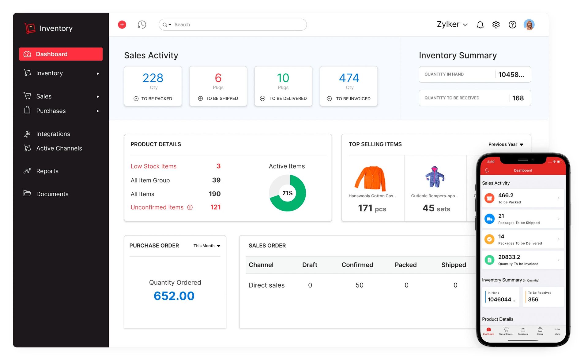Expand the Zylker account dropdown
The image size is (588, 364).
click(x=452, y=24)
